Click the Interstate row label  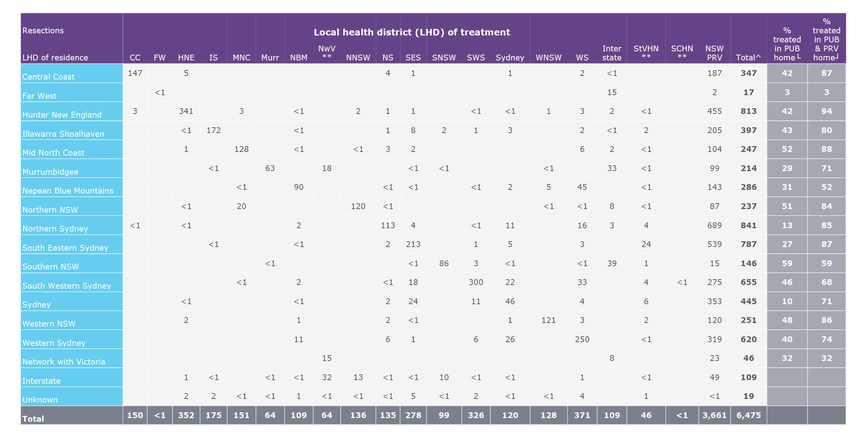pyautogui.click(x=42, y=381)
